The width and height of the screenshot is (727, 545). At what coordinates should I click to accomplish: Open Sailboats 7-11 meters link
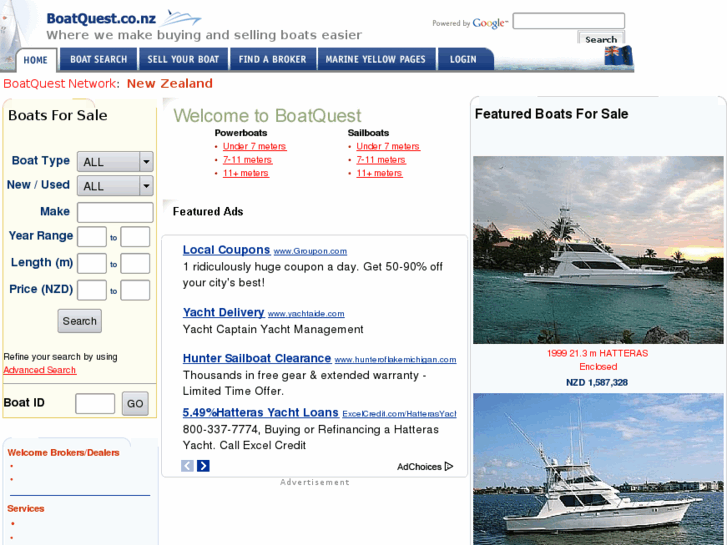tap(381, 160)
